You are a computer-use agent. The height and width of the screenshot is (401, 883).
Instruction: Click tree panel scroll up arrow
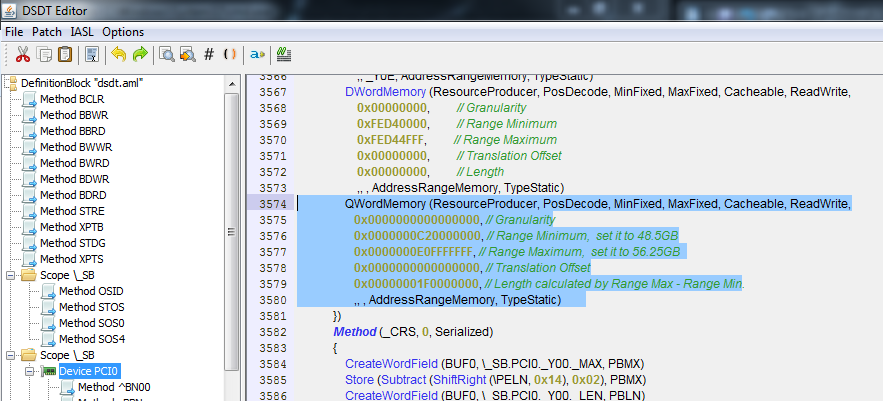[231, 84]
